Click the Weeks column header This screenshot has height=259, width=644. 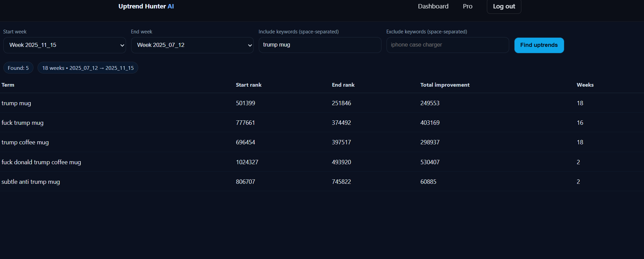pyautogui.click(x=585, y=85)
